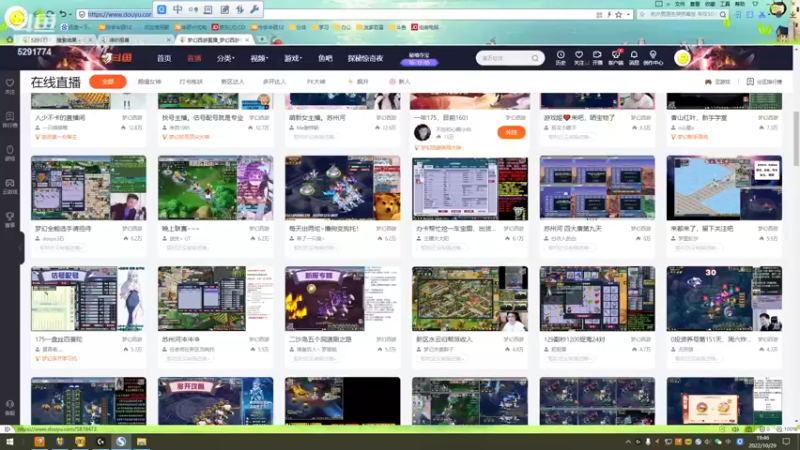This screenshot has width=800, height=450.
Task: Expand dropdown arrow next to bookmark star
Action: [x=628, y=15]
